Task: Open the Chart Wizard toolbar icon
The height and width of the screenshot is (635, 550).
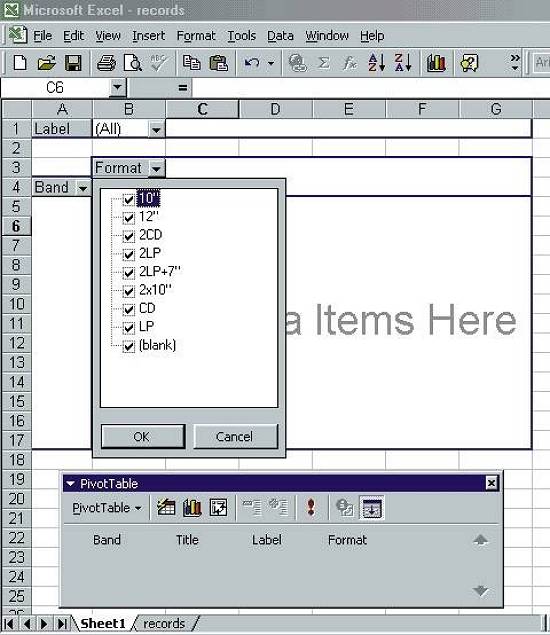Action: click(436, 63)
